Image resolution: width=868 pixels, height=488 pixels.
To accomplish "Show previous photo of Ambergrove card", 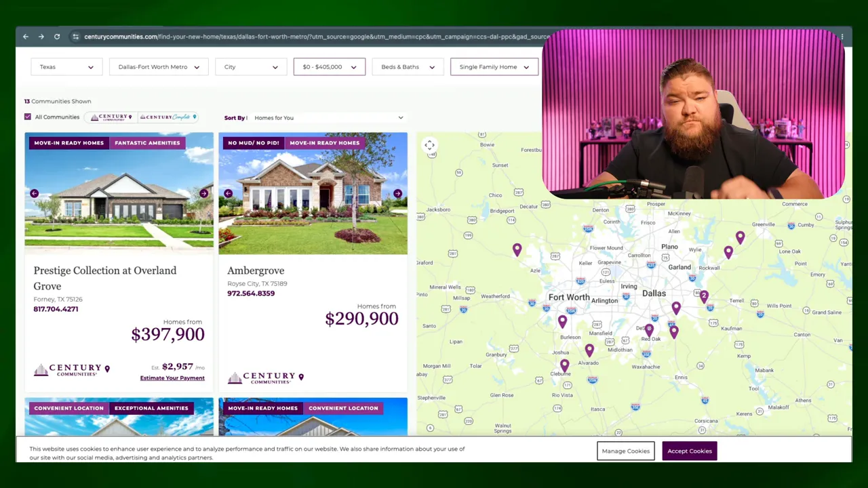I will 228,194.
